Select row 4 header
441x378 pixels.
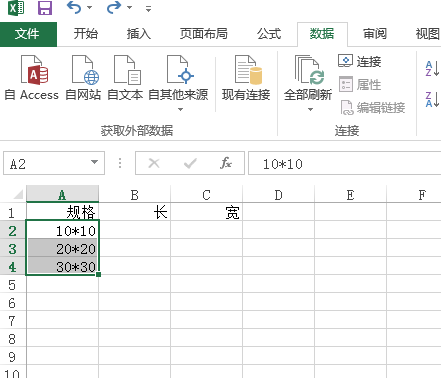point(13,266)
